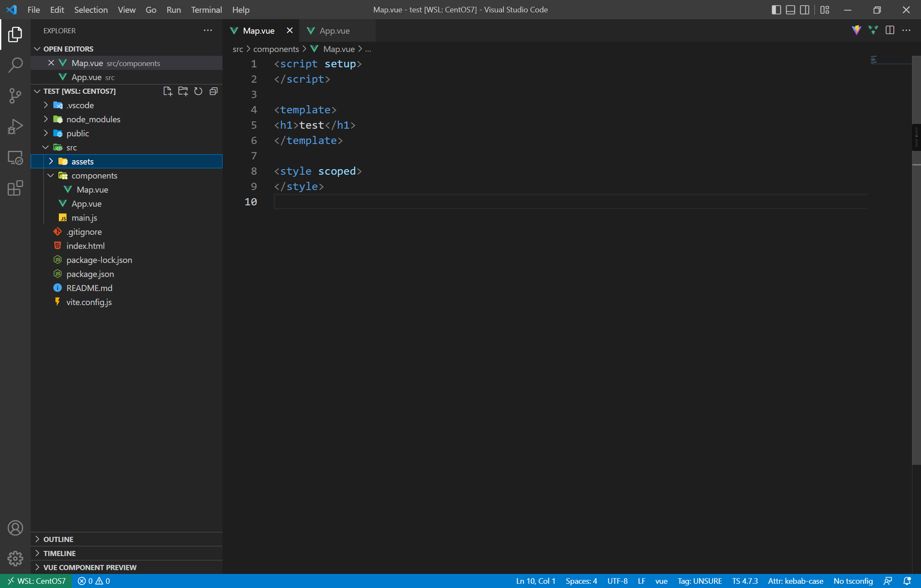Click No tsconfig status item
This screenshot has height=588, width=921.
coord(853,581)
